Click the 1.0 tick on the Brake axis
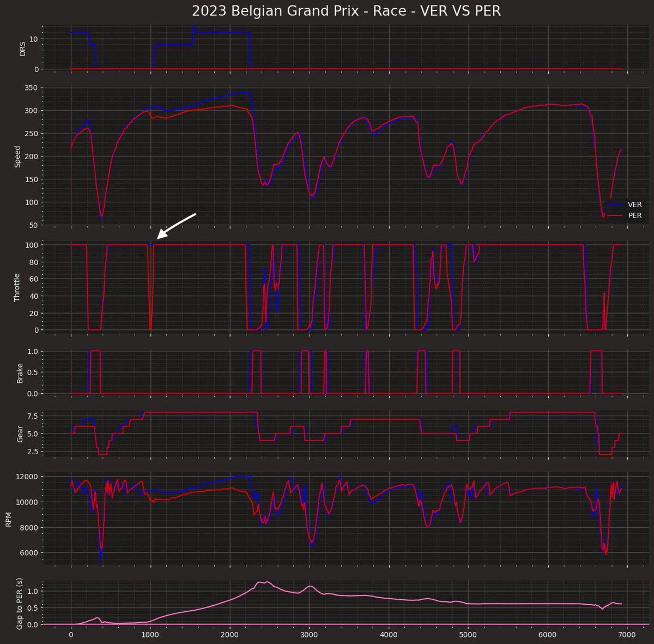The width and height of the screenshot is (654, 644). 32,351
